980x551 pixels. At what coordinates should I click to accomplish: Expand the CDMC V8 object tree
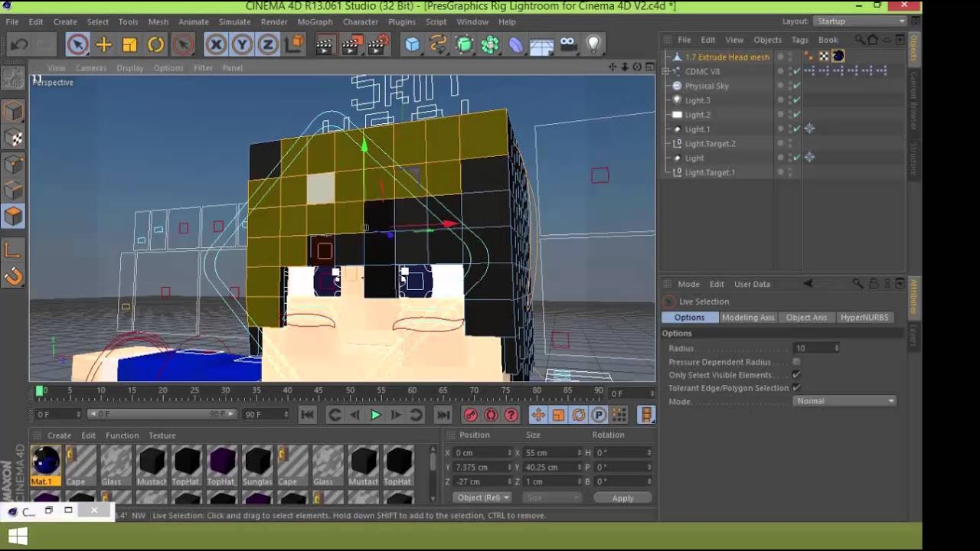(x=665, y=71)
